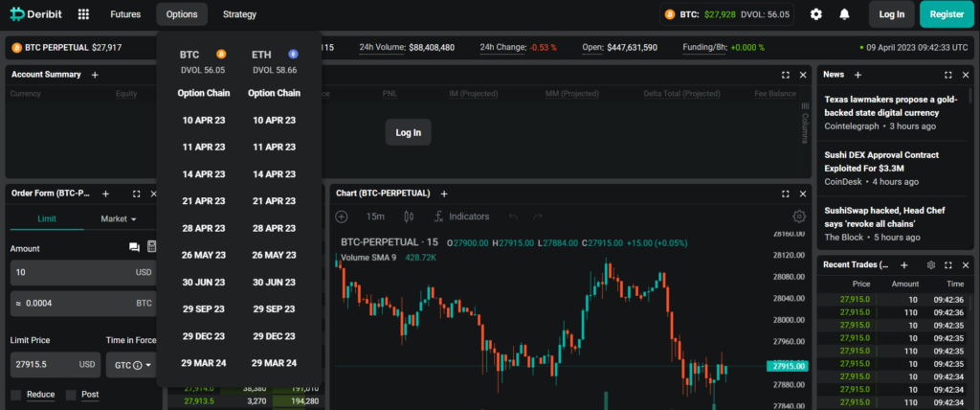Maximize the News panel
Viewport: 980px width, 410px height.
click(x=948, y=75)
